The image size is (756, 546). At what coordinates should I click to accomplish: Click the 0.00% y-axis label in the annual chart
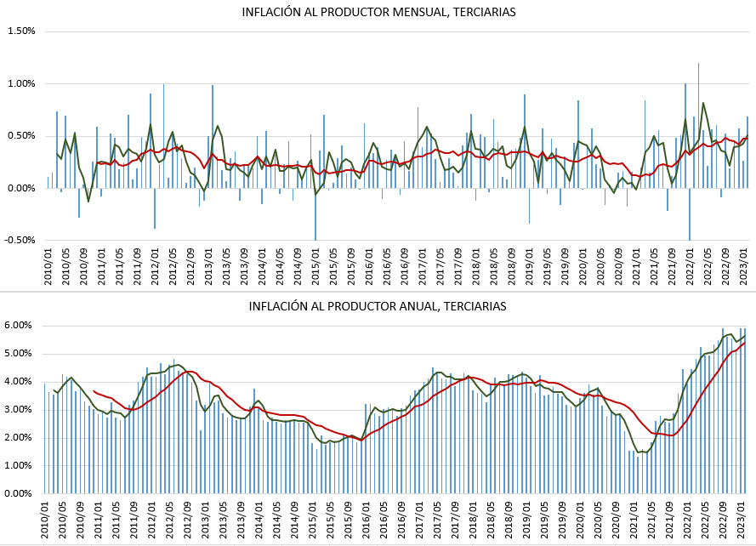[19, 493]
